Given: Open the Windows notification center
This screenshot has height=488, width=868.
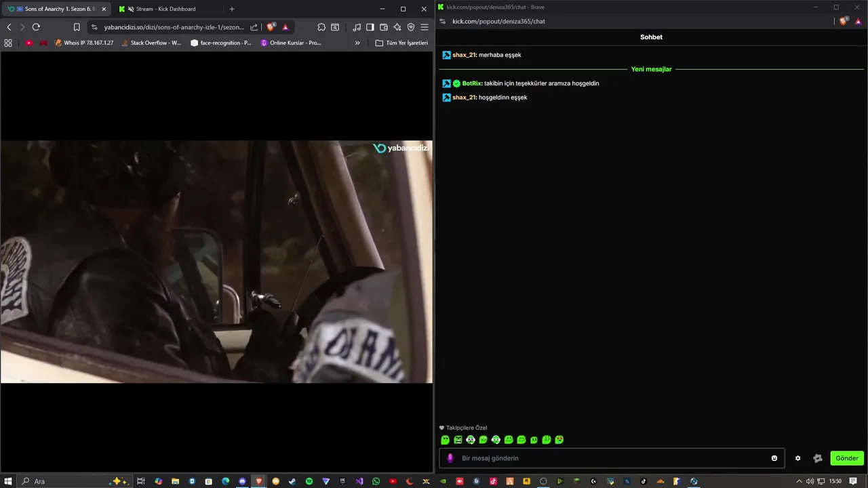Looking at the screenshot, I should (x=853, y=481).
